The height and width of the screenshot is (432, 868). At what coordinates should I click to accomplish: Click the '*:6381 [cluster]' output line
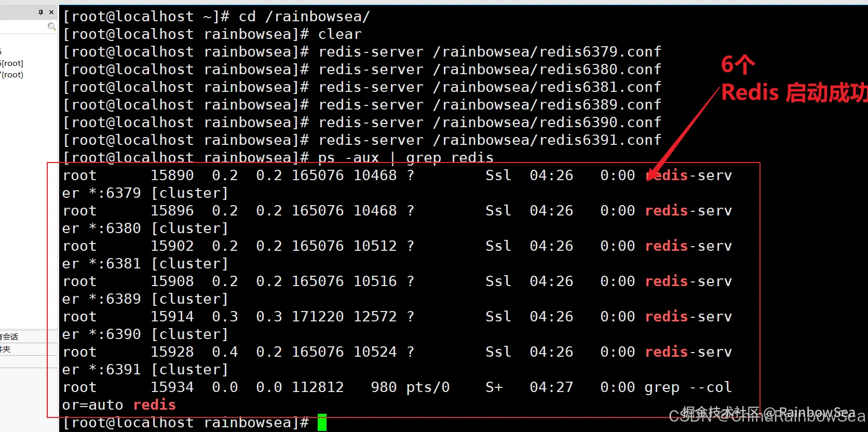click(145, 263)
